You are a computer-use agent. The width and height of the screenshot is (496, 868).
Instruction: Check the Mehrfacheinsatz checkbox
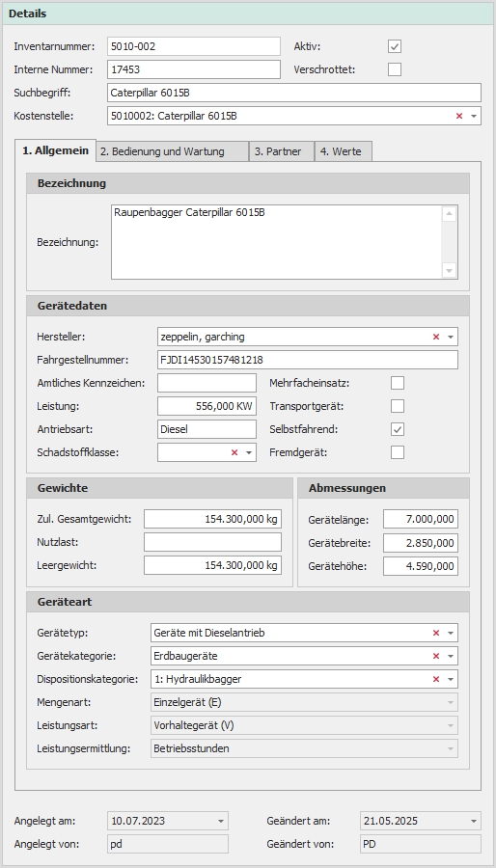[x=398, y=383]
